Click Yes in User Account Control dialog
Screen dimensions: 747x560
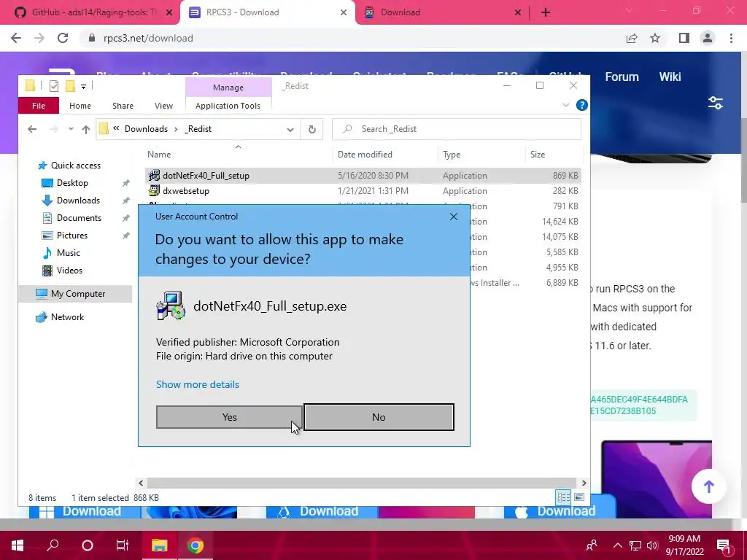tap(229, 417)
